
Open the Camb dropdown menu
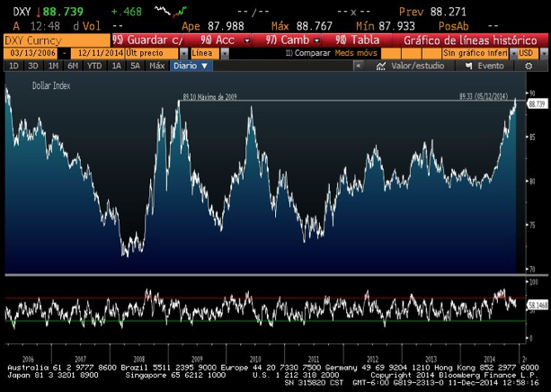coord(316,40)
